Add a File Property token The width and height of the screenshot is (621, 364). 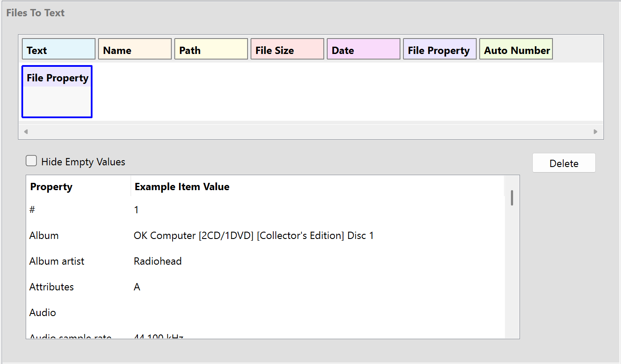[x=439, y=49]
